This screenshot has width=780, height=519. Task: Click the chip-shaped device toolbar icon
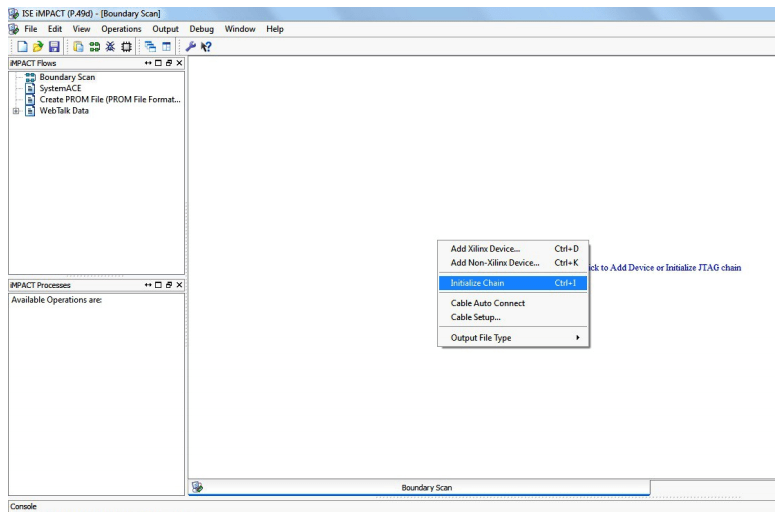coord(126,46)
